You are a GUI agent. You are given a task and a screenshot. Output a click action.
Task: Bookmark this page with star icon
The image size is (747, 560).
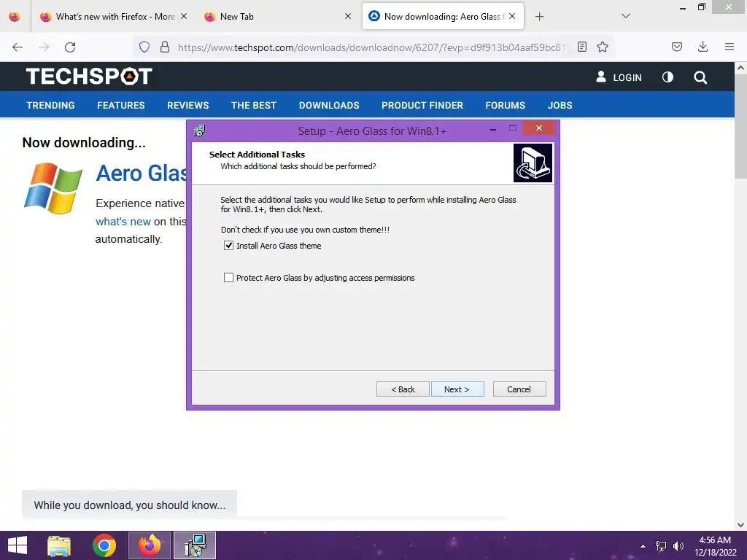tap(603, 47)
